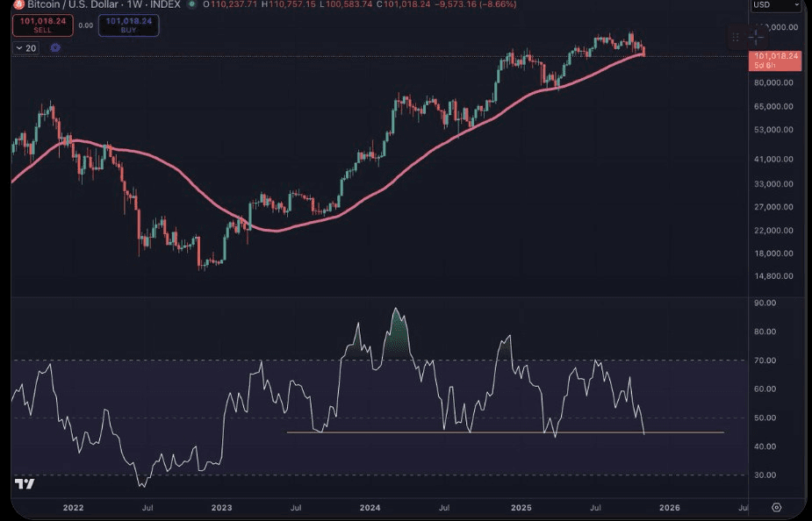Toggle the indicator visibility eye icon
Screen dimensions: 812x521
[x=56, y=47]
